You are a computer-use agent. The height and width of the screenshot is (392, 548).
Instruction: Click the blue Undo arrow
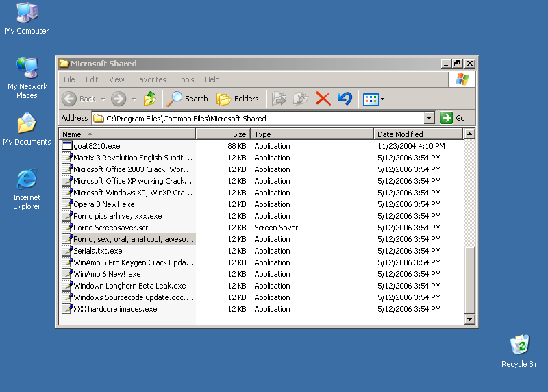coord(345,99)
